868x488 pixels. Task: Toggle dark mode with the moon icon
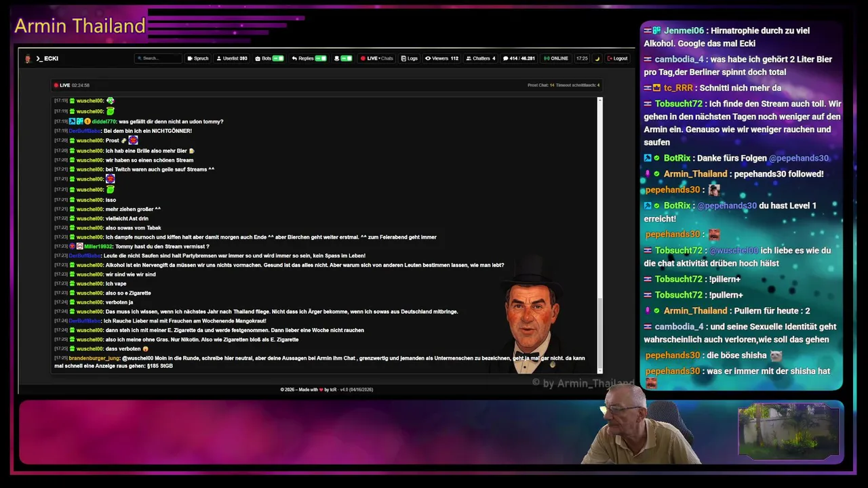(597, 59)
